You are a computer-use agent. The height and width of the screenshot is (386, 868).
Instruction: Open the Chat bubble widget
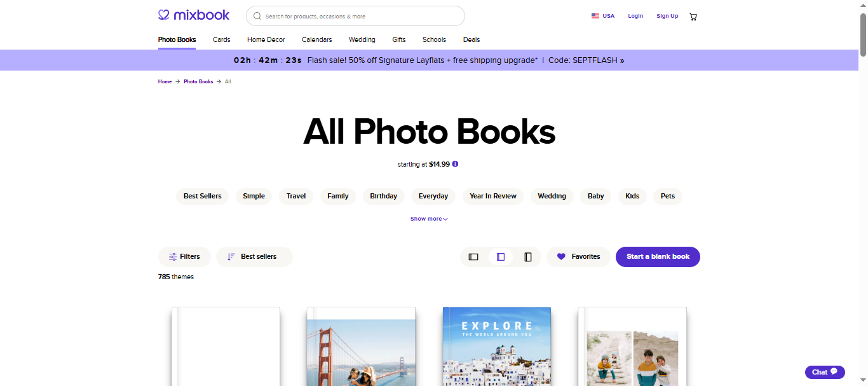824,372
